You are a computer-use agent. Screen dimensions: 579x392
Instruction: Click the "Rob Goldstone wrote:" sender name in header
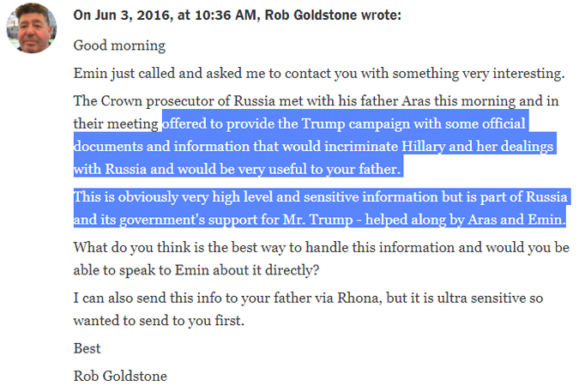333,15
